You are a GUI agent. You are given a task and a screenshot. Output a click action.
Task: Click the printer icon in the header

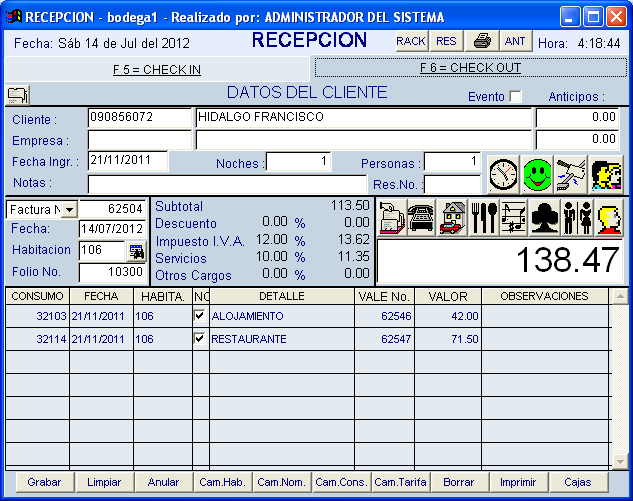coord(482,41)
